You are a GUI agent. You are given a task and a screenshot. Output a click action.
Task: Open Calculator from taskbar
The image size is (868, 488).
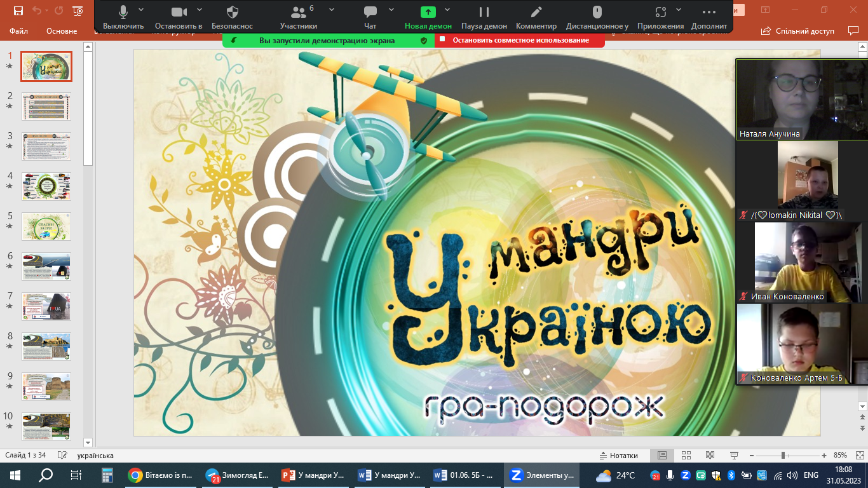pyautogui.click(x=107, y=475)
